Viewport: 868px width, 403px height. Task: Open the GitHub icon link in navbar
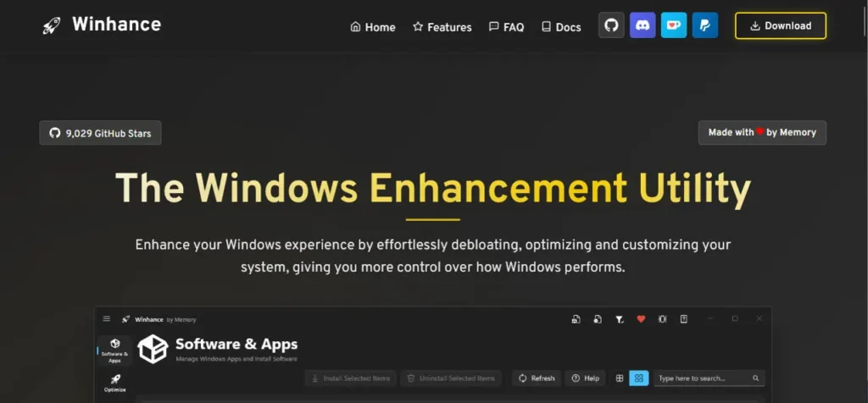pyautogui.click(x=611, y=25)
